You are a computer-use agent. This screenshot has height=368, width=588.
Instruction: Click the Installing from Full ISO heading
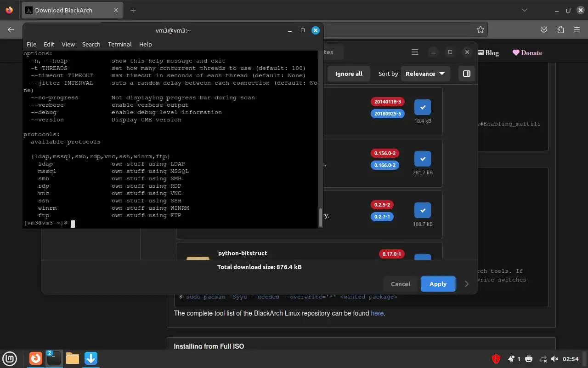point(209,346)
